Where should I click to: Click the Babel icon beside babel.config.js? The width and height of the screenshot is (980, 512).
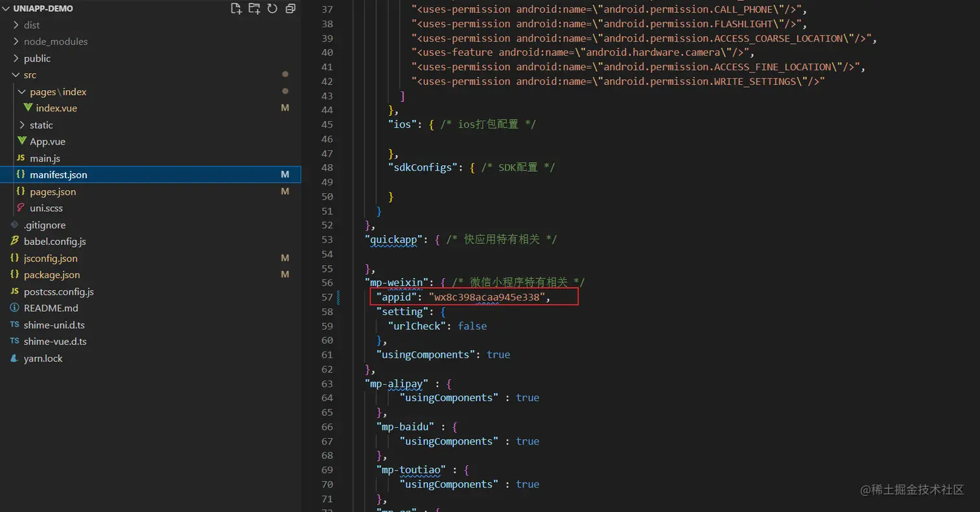coord(14,241)
